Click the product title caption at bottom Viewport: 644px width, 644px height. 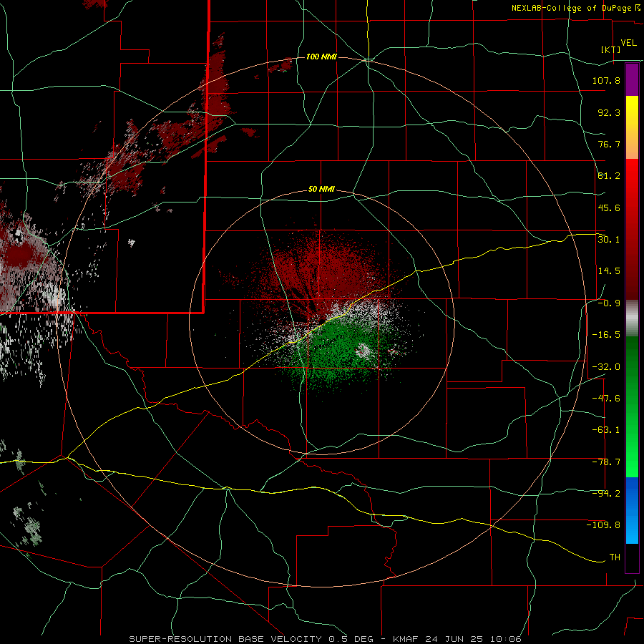click(x=326, y=639)
